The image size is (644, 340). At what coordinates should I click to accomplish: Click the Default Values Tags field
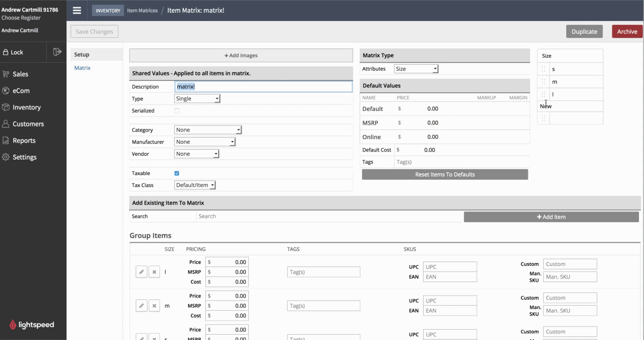point(462,162)
